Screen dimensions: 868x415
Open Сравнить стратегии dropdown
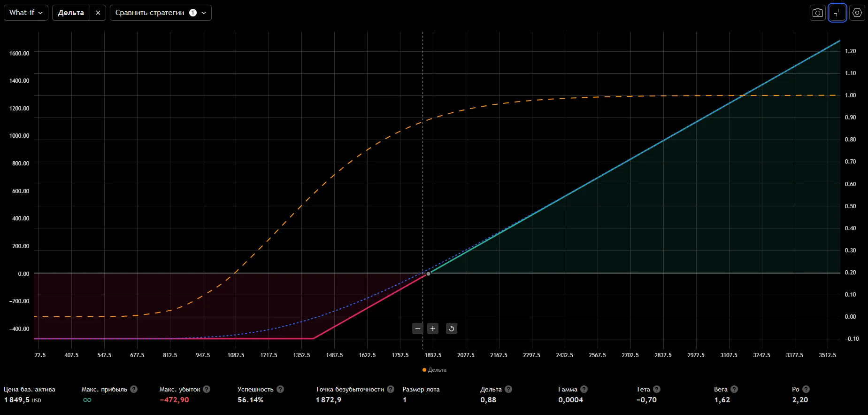click(161, 13)
